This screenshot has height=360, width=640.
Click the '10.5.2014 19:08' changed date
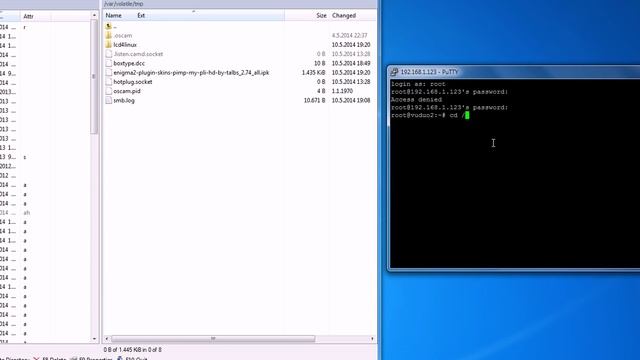tap(351, 100)
